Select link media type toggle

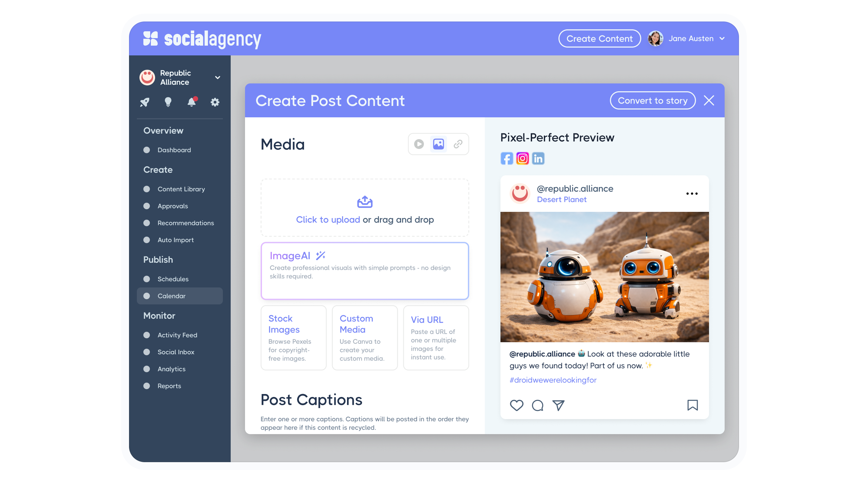click(458, 144)
